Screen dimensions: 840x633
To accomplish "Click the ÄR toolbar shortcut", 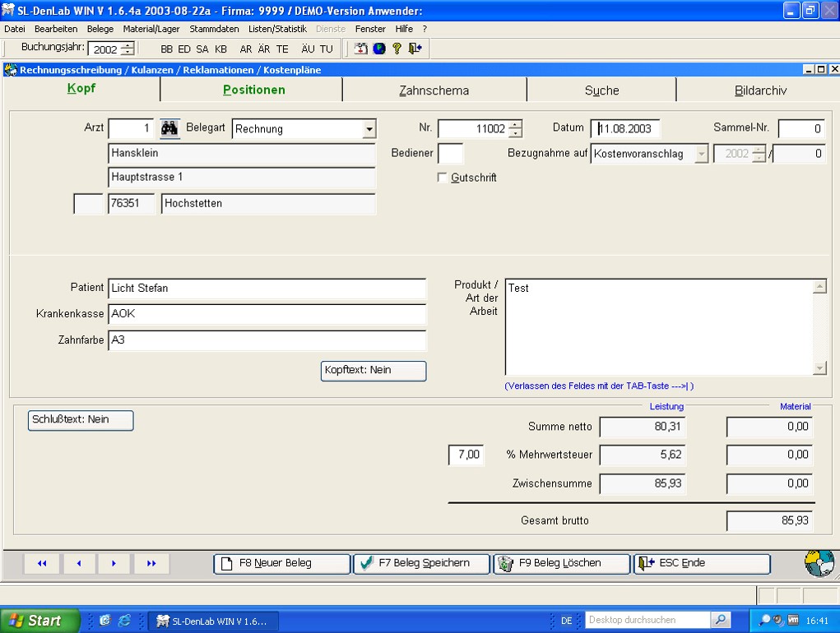I will 264,49.
